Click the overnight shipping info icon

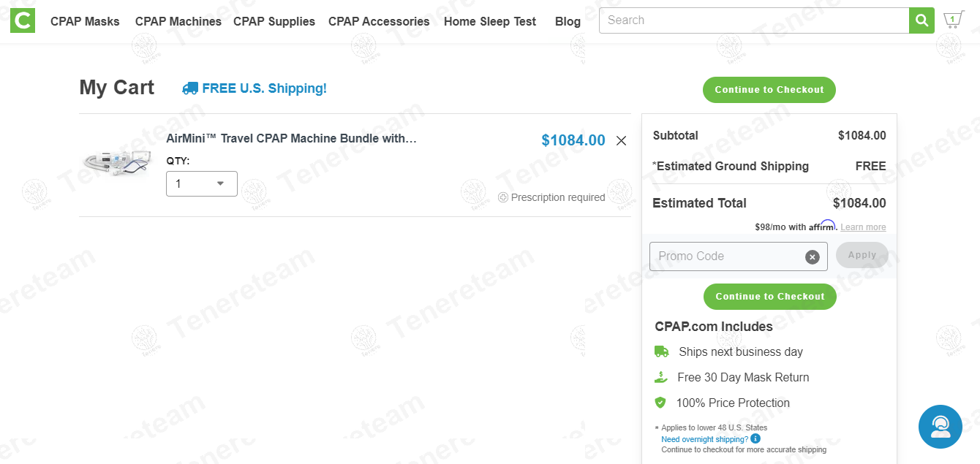pyautogui.click(x=755, y=439)
